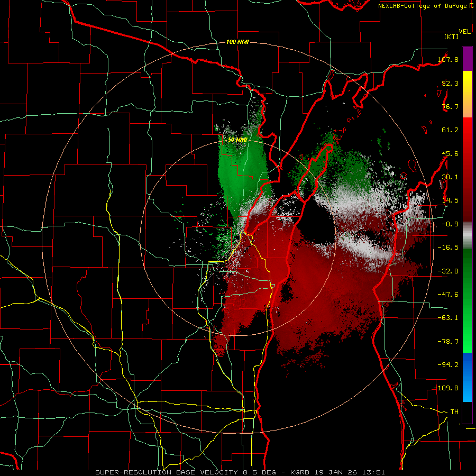Pick the purple segment of the color bar

point(467,59)
